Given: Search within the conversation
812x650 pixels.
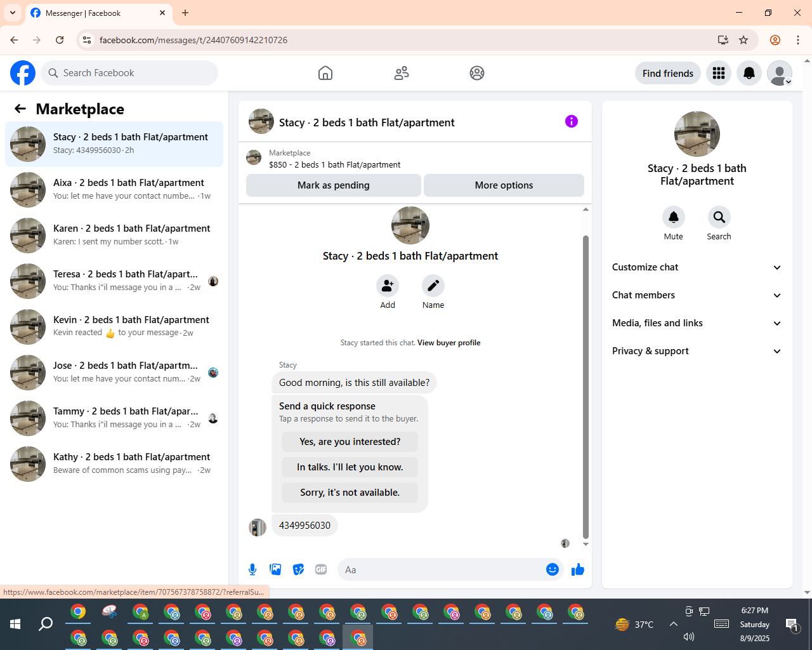Looking at the screenshot, I should [x=719, y=217].
